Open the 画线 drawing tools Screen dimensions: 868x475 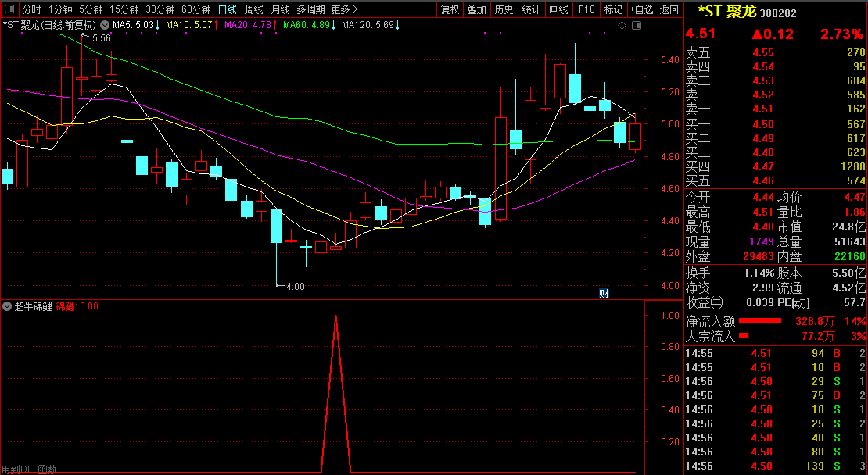[x=558, y=9]
